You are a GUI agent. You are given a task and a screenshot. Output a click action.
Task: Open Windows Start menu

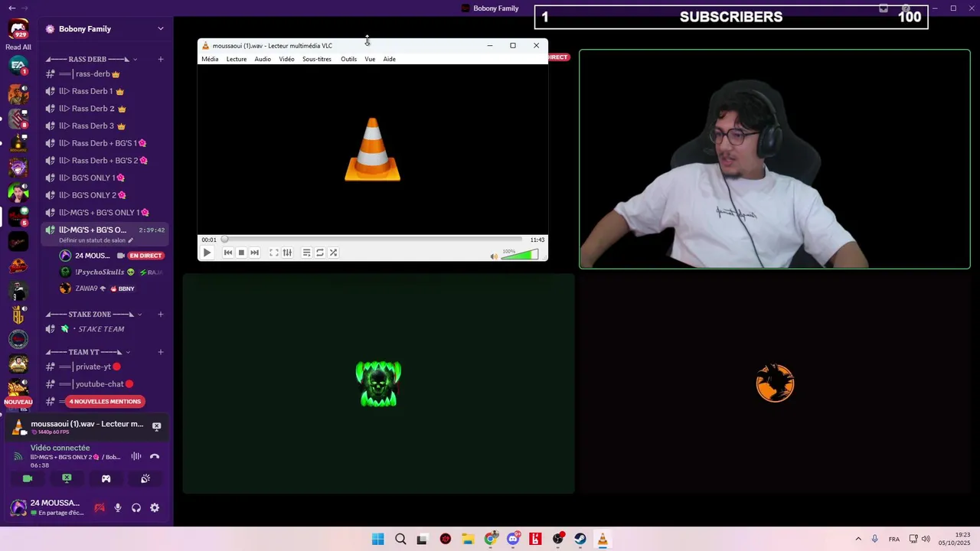coord(377,540)
